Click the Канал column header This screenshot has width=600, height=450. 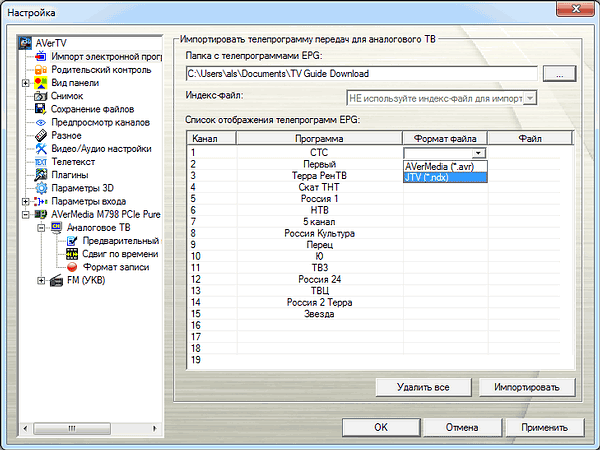211,138
